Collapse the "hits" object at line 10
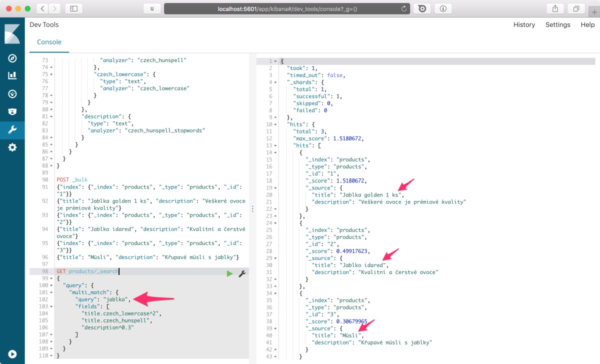 pos(275,124)
